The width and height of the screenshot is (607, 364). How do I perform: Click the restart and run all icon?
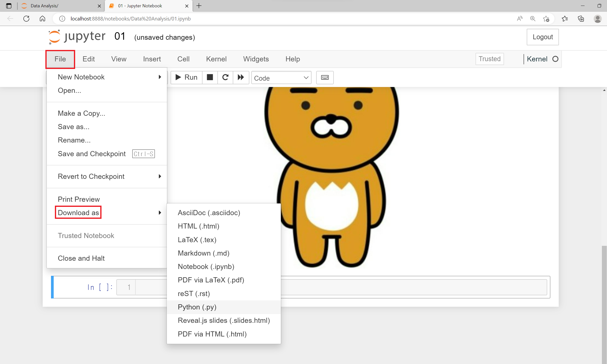[x=241, y=77]
